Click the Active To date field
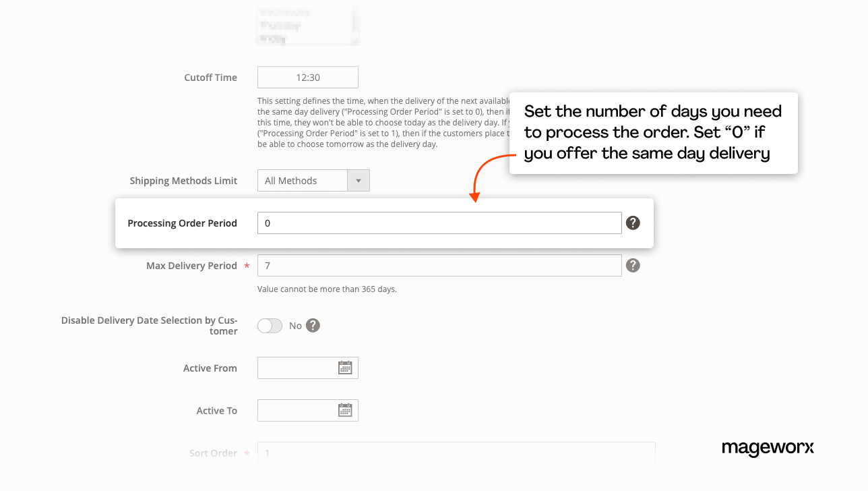The width and height of the screenshot is (868, 491). pos(297,411)
